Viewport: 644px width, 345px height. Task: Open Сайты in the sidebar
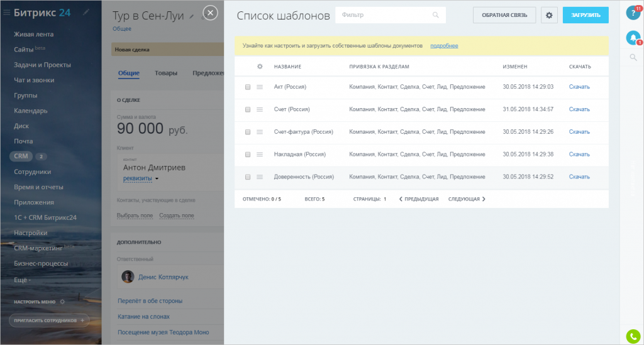24,50
